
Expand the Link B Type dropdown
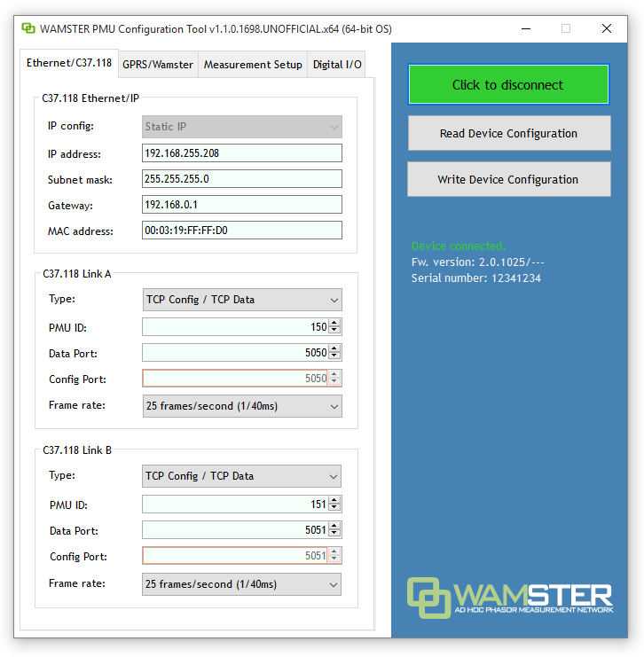pos(241,476)
